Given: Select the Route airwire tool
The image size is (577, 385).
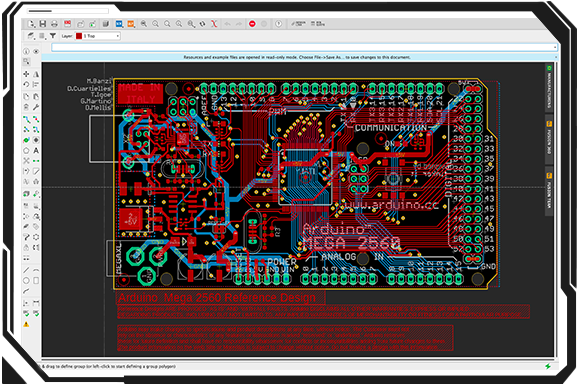Looking at the screenshot, I should pyautogui.click(x=26, y=119).
